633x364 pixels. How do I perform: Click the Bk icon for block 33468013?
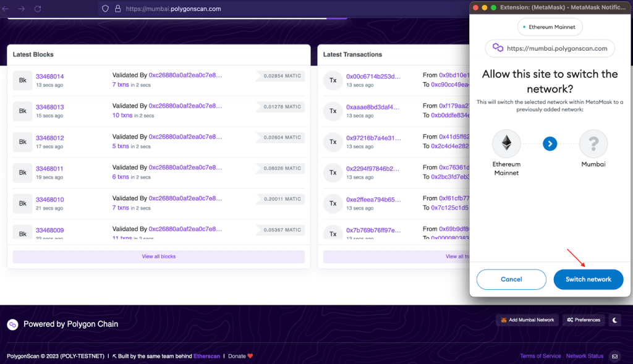point(23,111)
